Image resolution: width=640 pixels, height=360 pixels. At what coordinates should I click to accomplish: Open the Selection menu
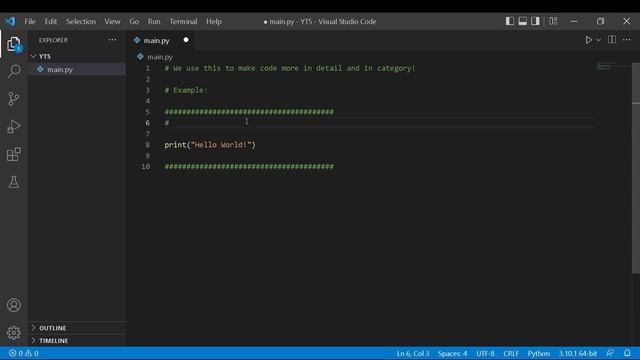click(x=81, y=21)
